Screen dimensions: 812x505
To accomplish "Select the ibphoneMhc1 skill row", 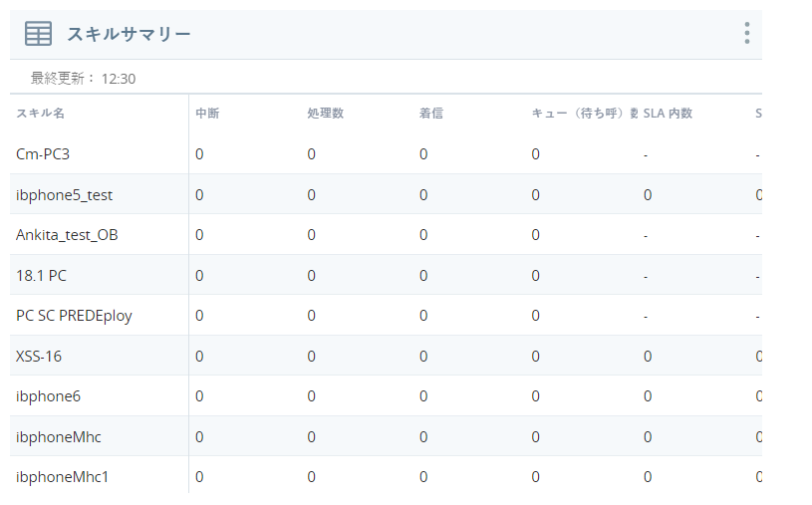I will pos(386,475).
